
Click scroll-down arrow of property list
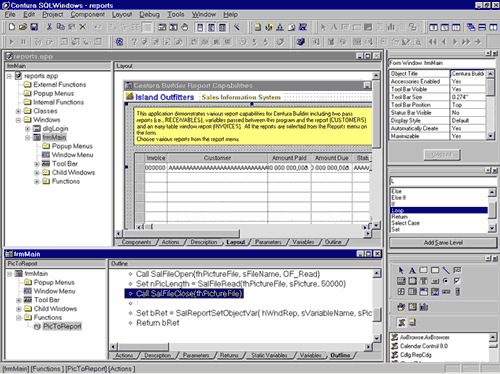pyautogui.click(x=490, y=136)
